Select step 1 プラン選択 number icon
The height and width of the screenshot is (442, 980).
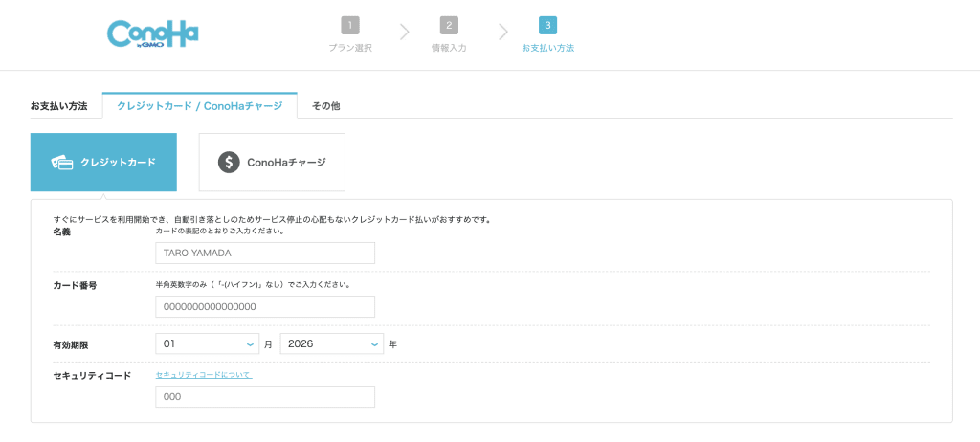(350, 26)
